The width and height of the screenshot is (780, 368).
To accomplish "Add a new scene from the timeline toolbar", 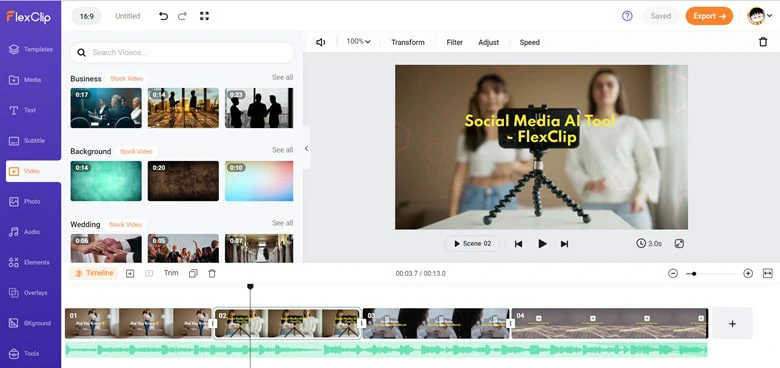I will (x=130, y=274).
